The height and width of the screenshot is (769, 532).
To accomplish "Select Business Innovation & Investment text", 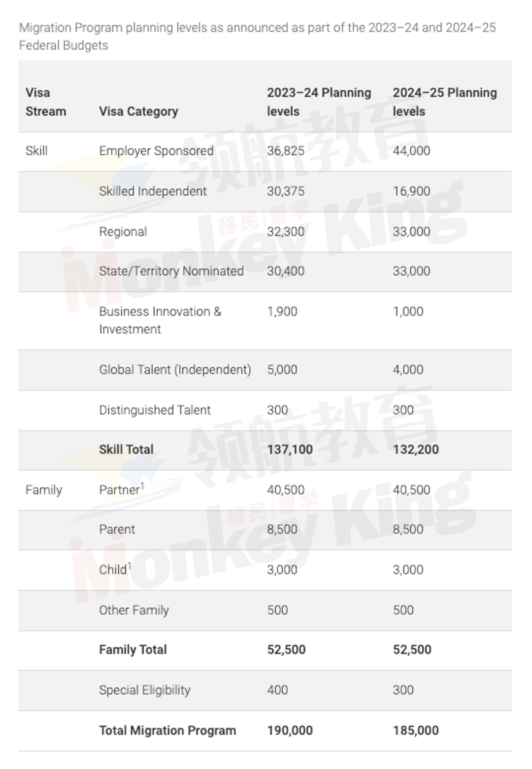I will (x=160, y=320).
